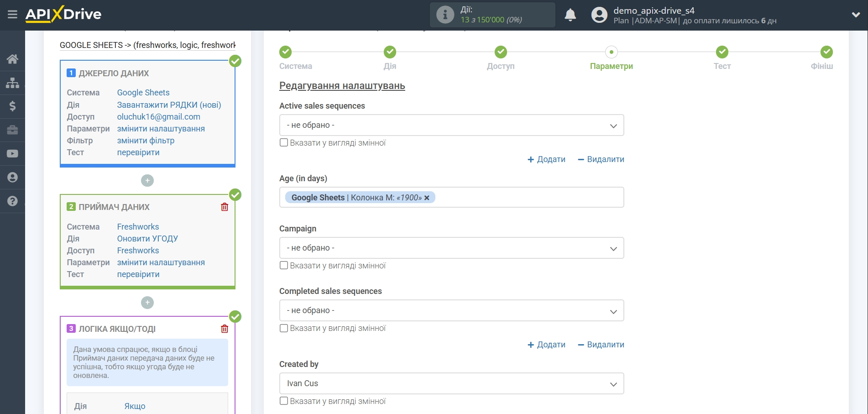868x414 pixels.
Task: Check the variable checkbox under Created by
Action: (284, 401)
